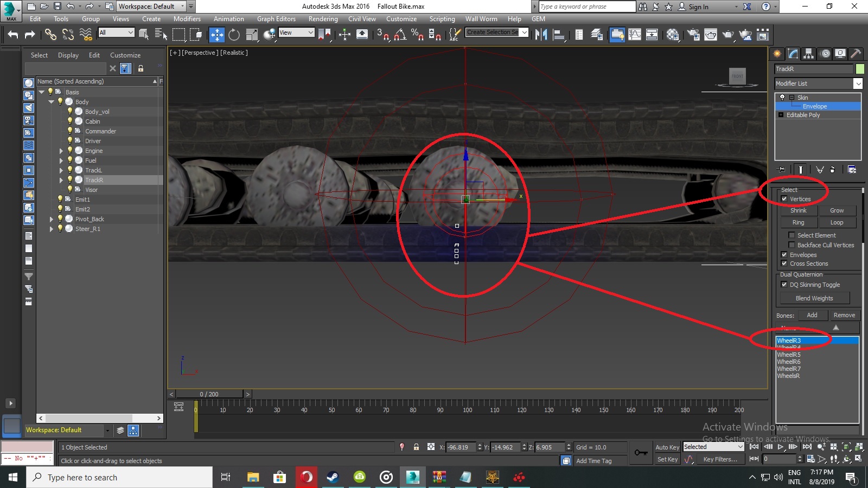Open the Animation menu
This screenshot has height=488, width=868.
point(228,19)
